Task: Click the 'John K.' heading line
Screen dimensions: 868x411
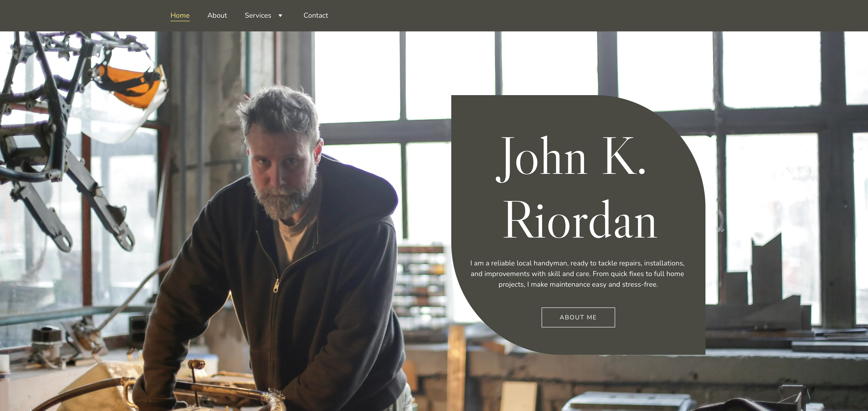Action: click(571, 157)
